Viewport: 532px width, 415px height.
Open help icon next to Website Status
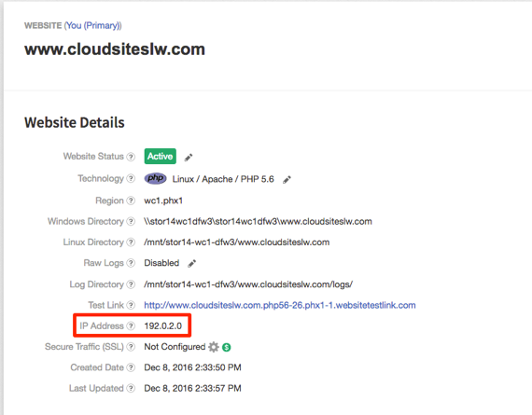click(131, 157)
